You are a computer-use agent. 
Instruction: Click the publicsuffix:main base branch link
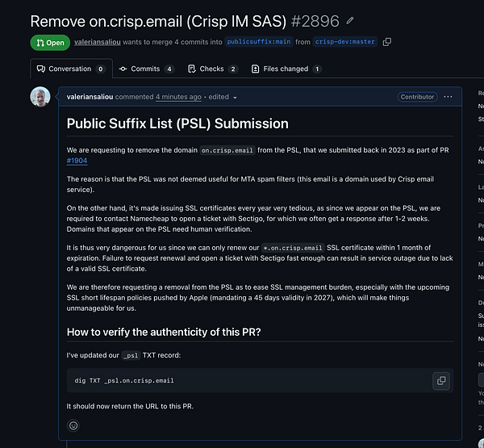(259, 42)
